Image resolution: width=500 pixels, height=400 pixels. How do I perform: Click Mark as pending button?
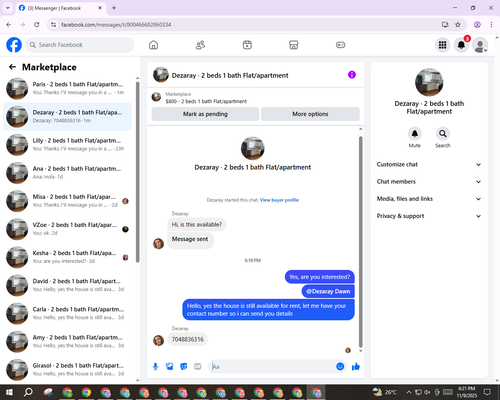pos(205,114)
